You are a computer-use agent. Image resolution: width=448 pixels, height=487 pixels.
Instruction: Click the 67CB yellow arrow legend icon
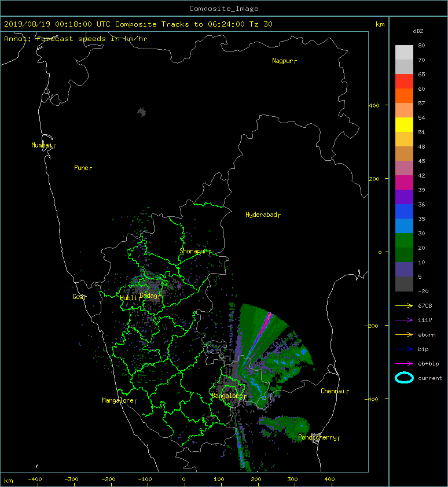point(404,306)
